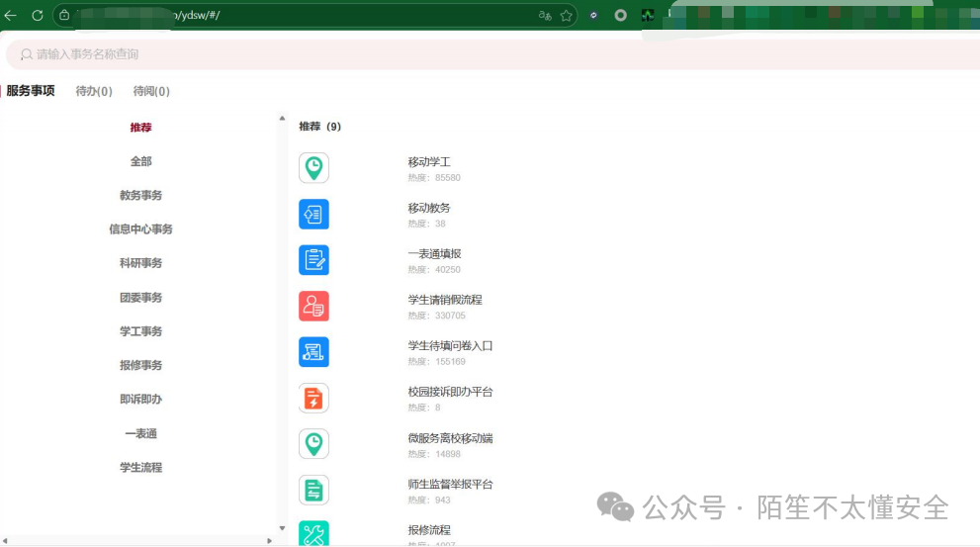Click the horizontal scroll right arrow
This screenshot has height=547, width=980.
point(269,541)
